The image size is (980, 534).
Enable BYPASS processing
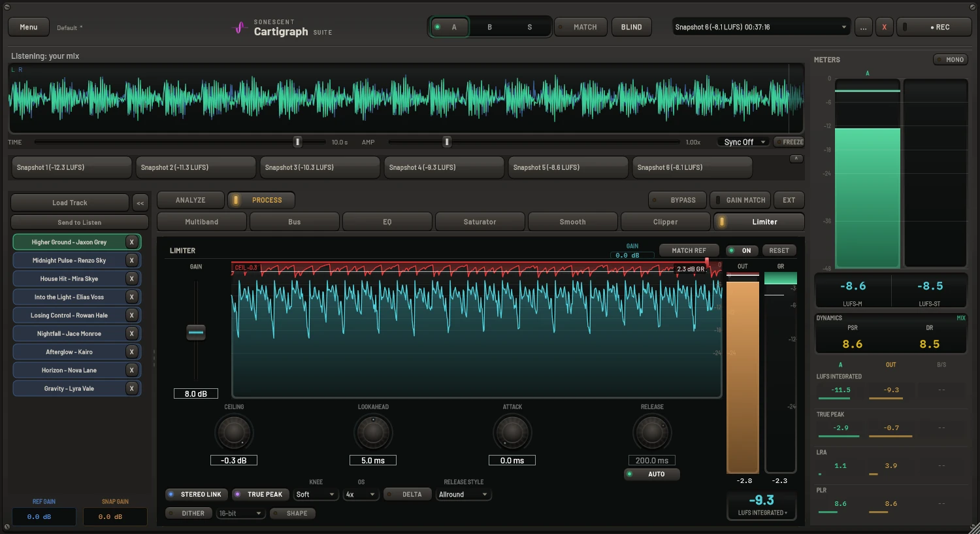pyautogui.click(x=677, y=200)
